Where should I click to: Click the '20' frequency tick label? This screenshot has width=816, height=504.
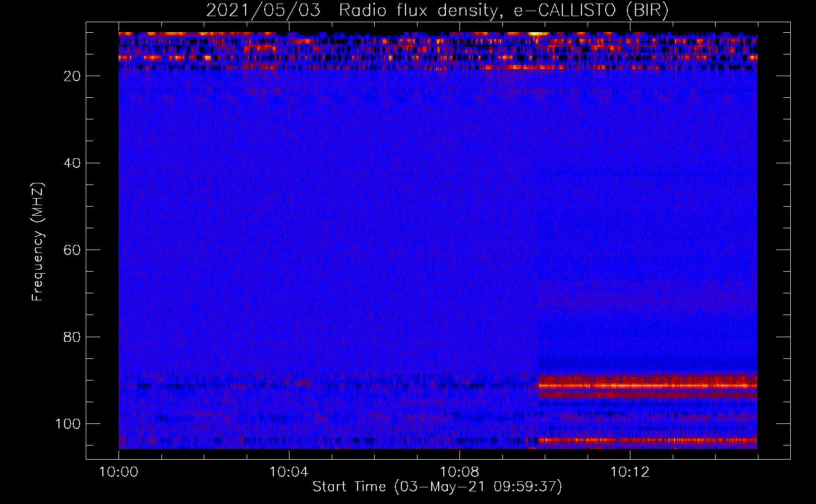(73, 76)
